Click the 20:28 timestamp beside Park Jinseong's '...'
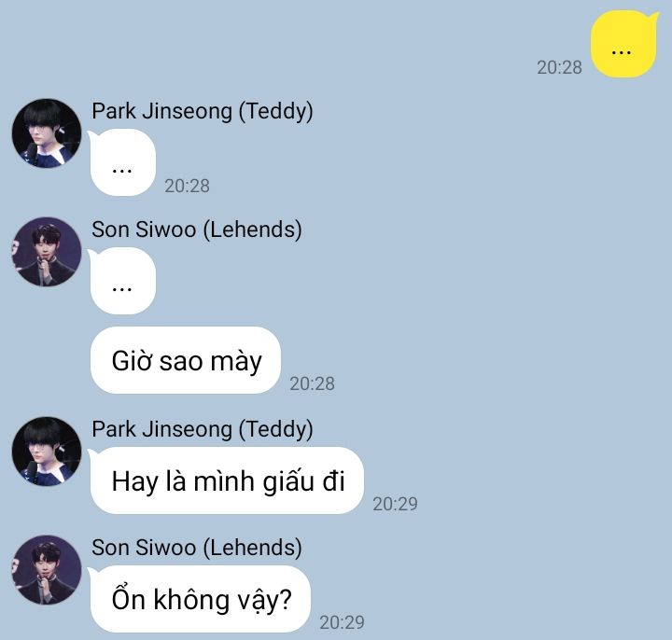 (187, 186)
